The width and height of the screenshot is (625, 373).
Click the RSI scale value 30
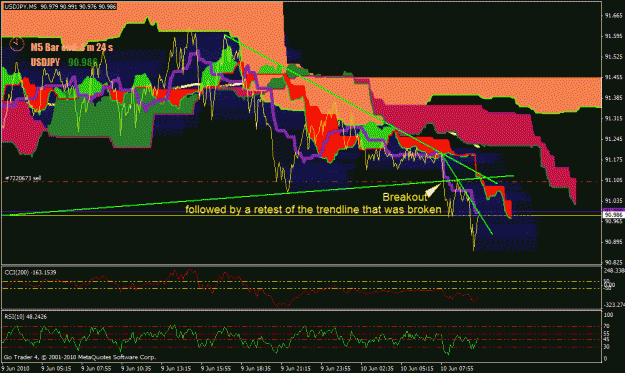[607, 347]
